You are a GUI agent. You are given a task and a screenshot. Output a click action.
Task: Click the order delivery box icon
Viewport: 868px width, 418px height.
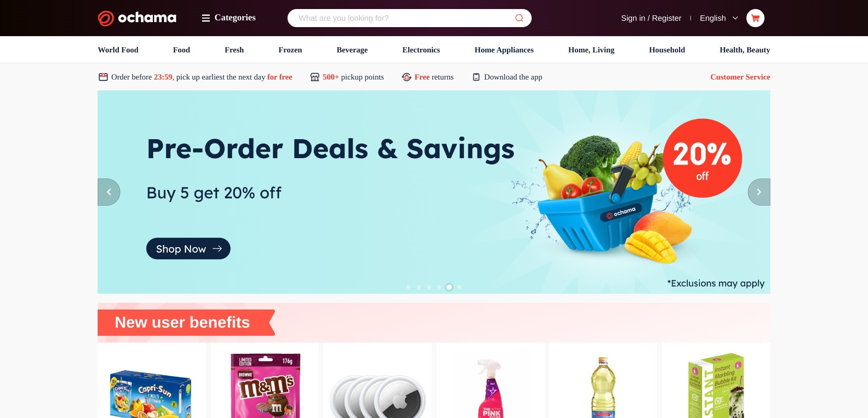(103, 77)
